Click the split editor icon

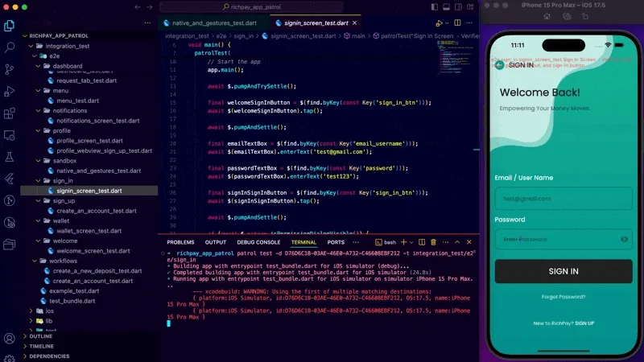tap(456, 24)
